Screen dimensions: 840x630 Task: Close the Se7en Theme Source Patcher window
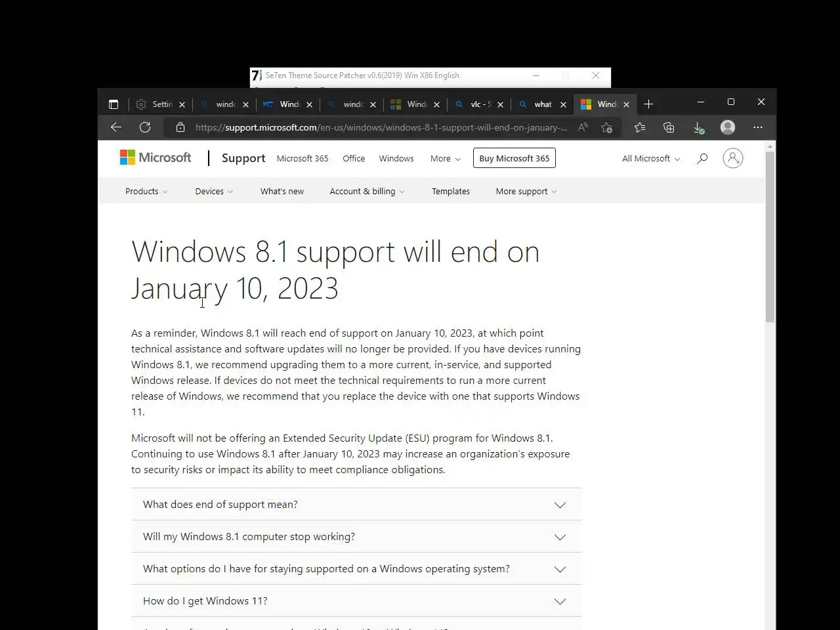tap(596, 75)
